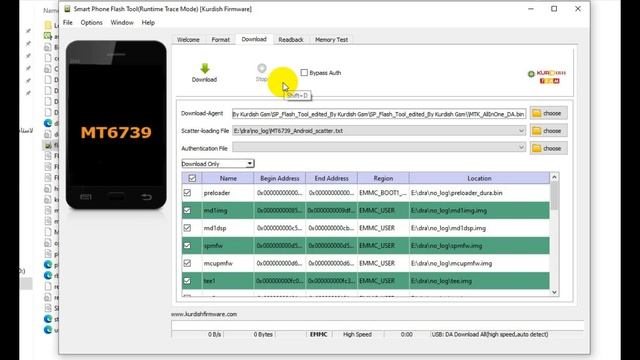Click folder icon beside Authentication File choose

[537, 148]
